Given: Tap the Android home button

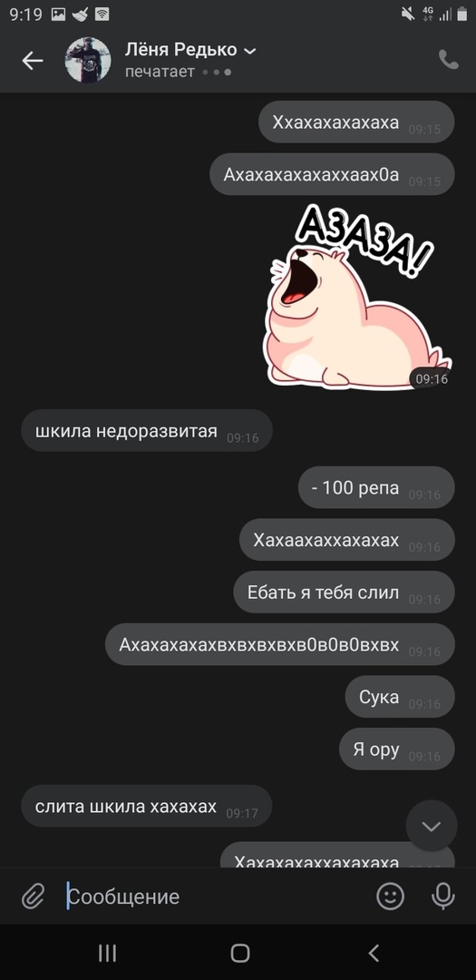Looking at the screenshot, I should (x=240, y=953).
